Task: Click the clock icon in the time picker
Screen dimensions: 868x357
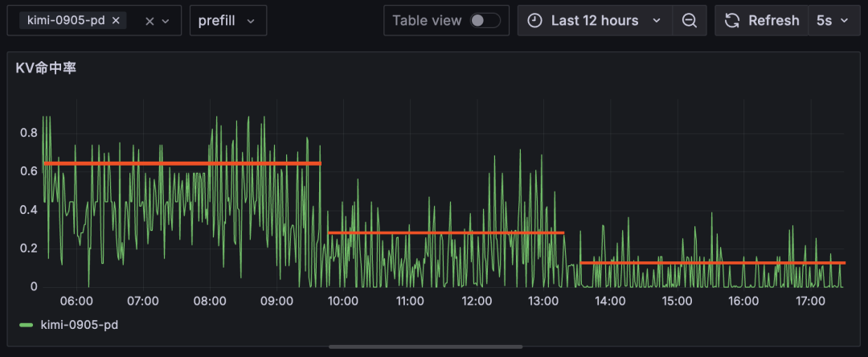Action: click(535, 21)
